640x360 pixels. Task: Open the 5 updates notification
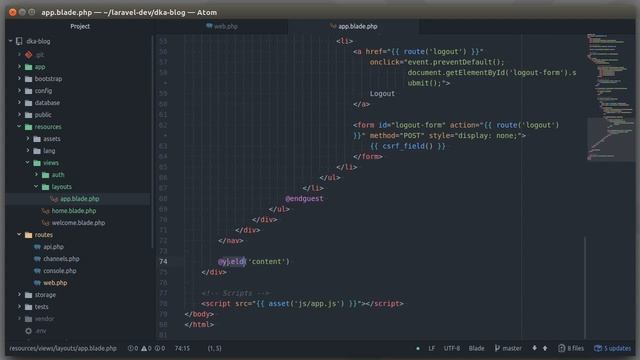[612, 348]
